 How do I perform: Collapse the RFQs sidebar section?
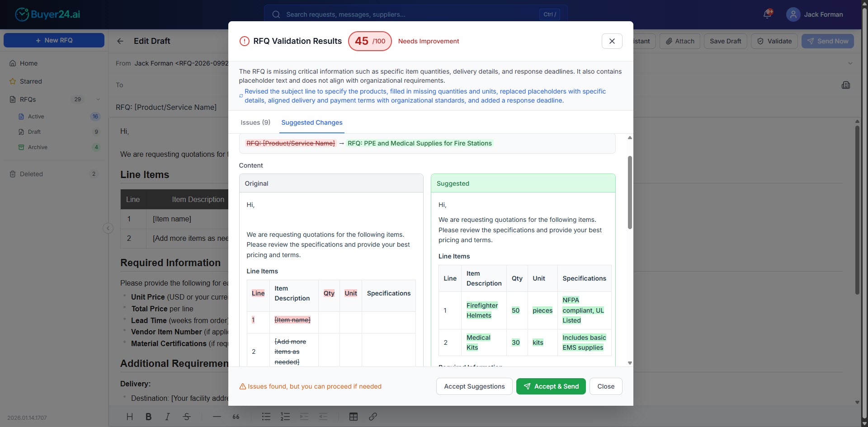(x=98, y=99)
